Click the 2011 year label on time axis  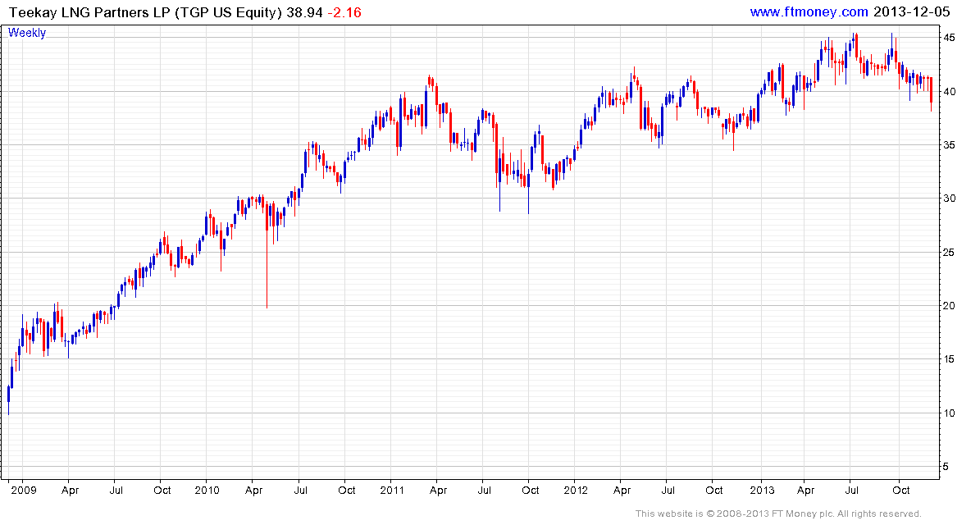(392, 490)
